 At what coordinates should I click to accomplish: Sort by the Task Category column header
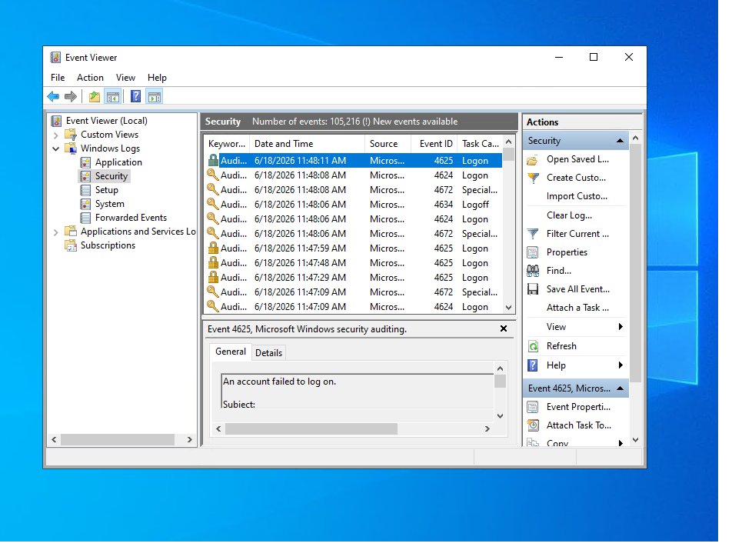pos(481,144)
